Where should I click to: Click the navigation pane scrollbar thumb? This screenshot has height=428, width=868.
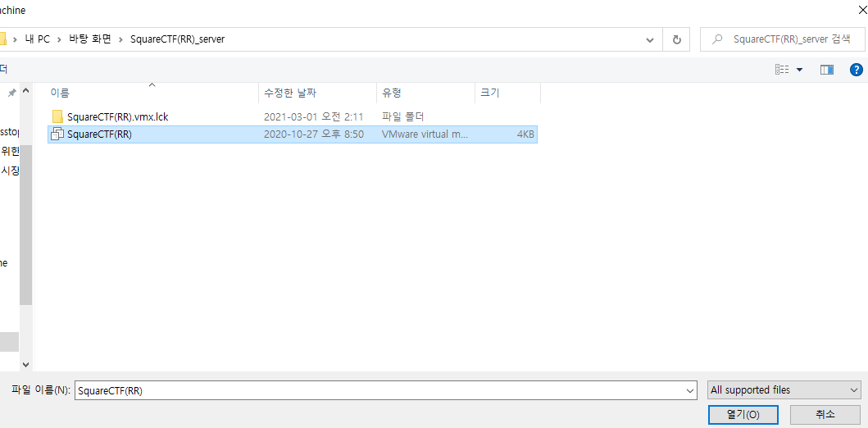tap(25, 224)
